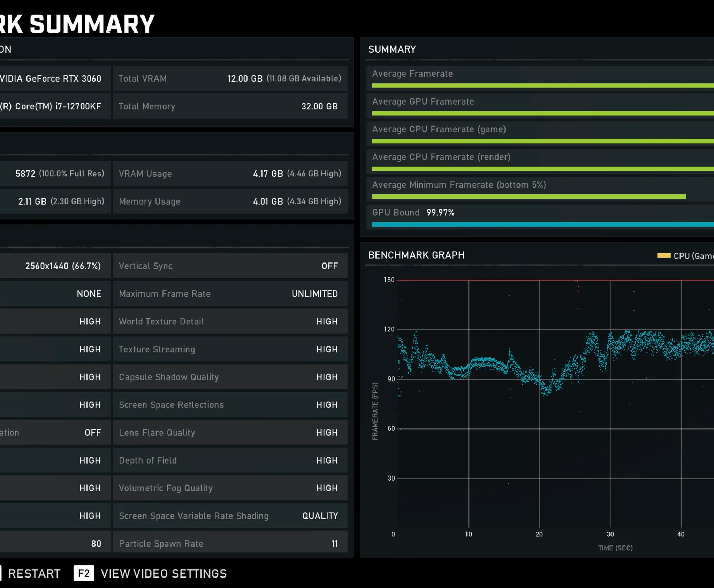Click the "Total Memory" label
The height and width of the screenshot is (588, 714).
pyautogui.click(x=147, y=107)
